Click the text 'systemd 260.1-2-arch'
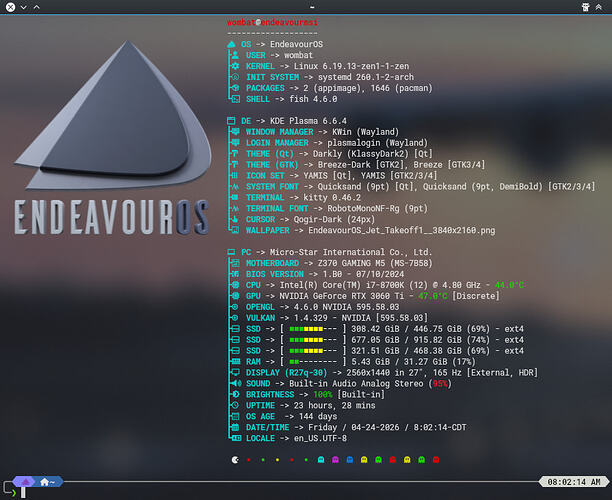The width and height of the screenshot is (612, 500). (x=366, y=77)
